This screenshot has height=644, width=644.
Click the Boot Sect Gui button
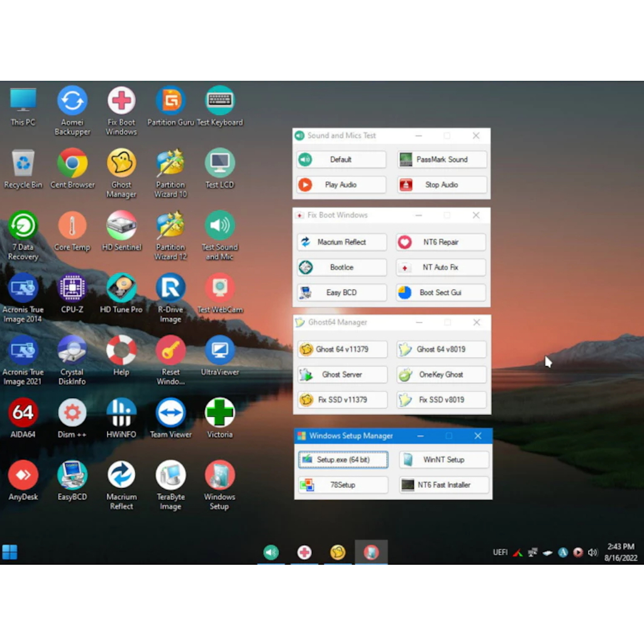click(x=441, y=292)
